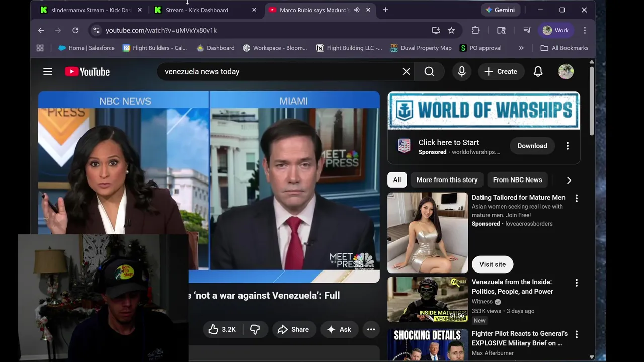
Task: Dislike the Marco Rubio video
Action: coord(255,329)
